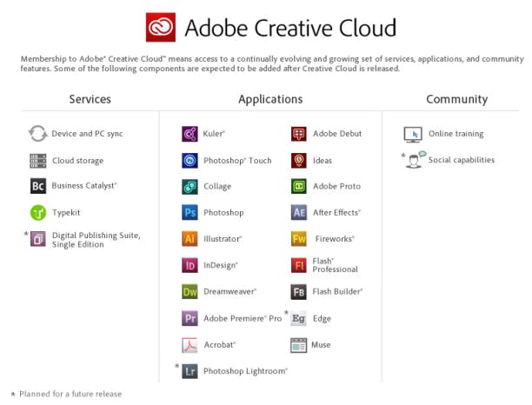
Task: Select the After Effects Ae icon
Action: (x=299, y=212)
